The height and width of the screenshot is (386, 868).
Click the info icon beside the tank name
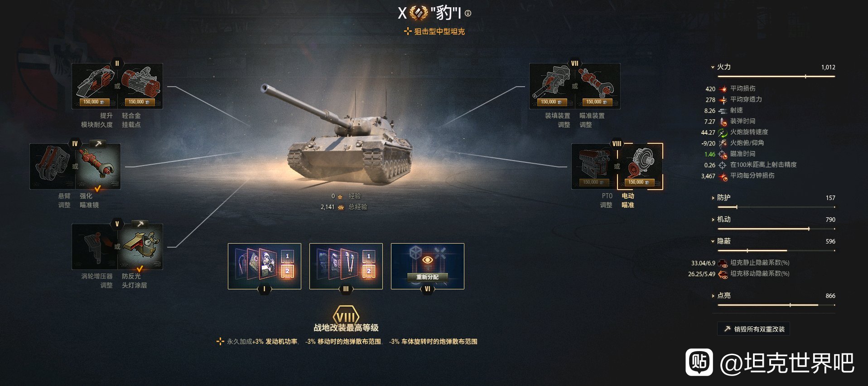pyautogui.click(x=468, y=14)
